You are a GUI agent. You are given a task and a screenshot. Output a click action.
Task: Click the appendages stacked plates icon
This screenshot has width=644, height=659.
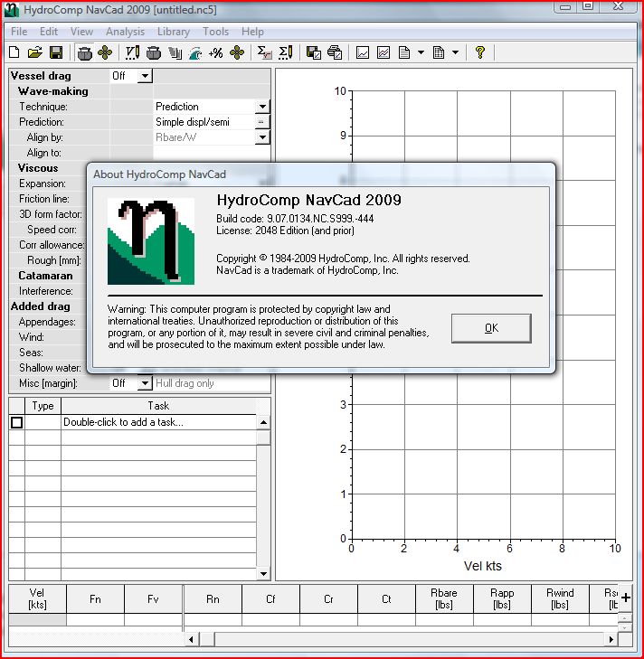click(x=175, y=52)
